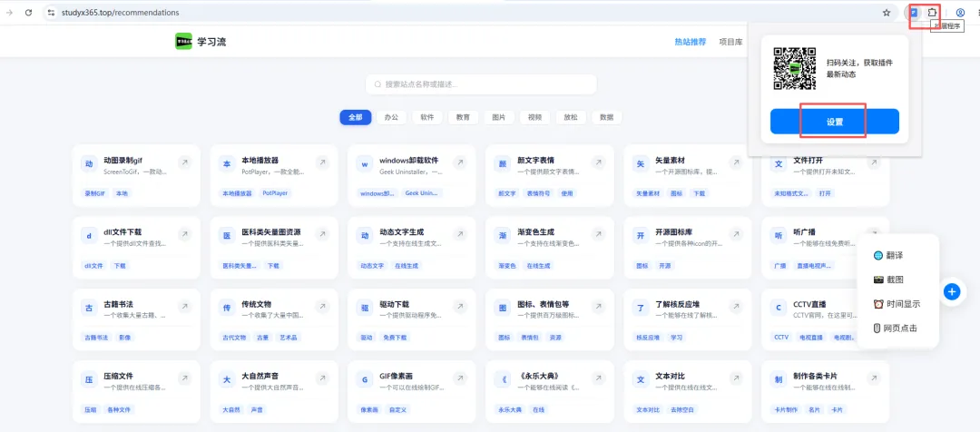Select the 放松 category filter
This screenshot has height=432, width=980.
[x=571, y=117]
